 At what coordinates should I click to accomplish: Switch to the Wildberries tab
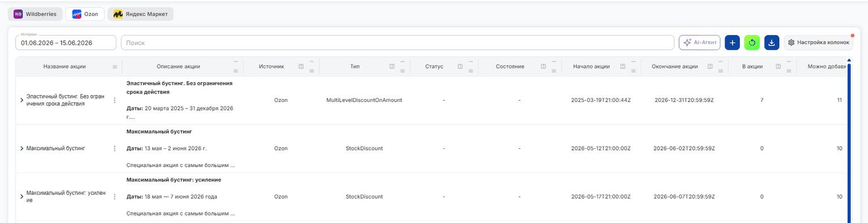pos(35,14)
